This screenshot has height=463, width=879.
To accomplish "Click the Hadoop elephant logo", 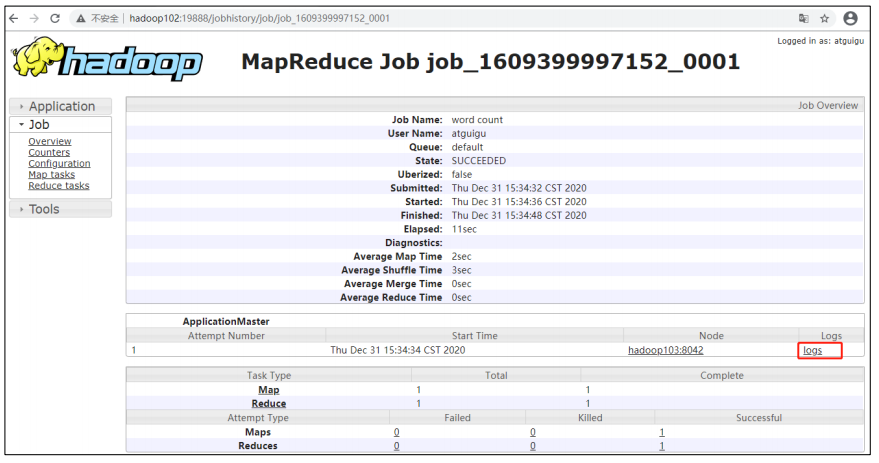I will [107, 59].
